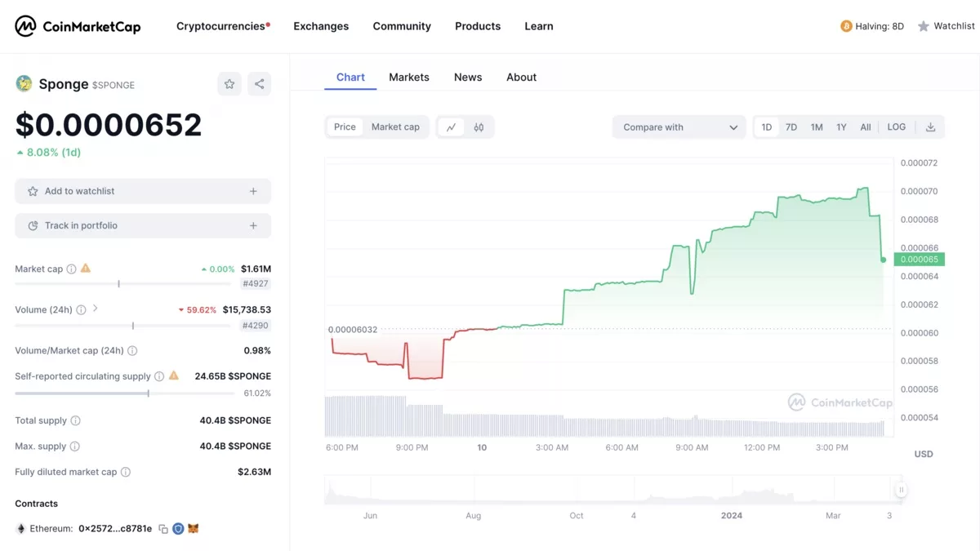Select the 7D time range
Viewport: 980px width, 551px height.
[791, 127]
